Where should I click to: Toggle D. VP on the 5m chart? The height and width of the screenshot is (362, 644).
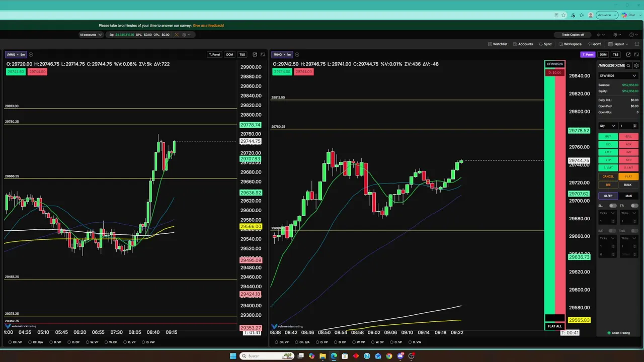[x=54, y=342]
